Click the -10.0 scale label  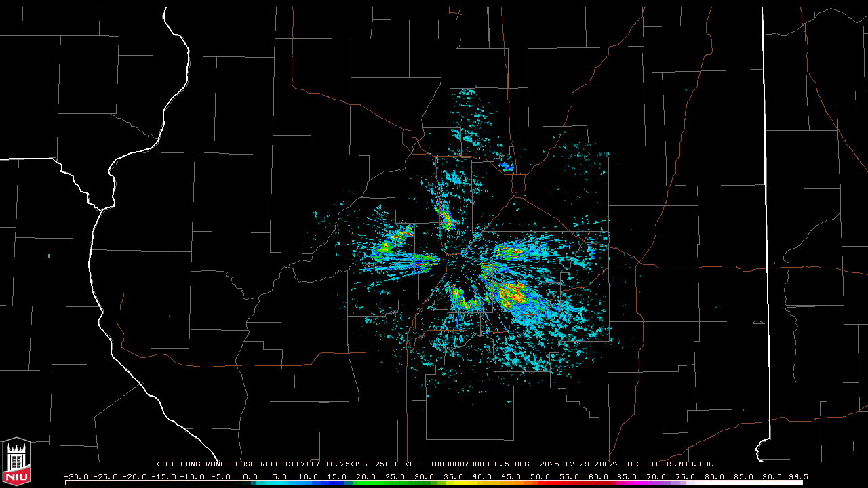point(193,476)
